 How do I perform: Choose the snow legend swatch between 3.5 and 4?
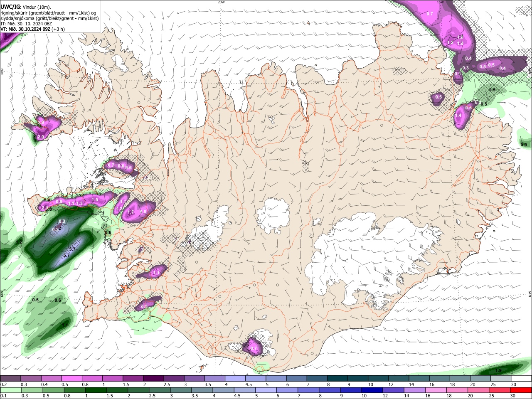214,378
